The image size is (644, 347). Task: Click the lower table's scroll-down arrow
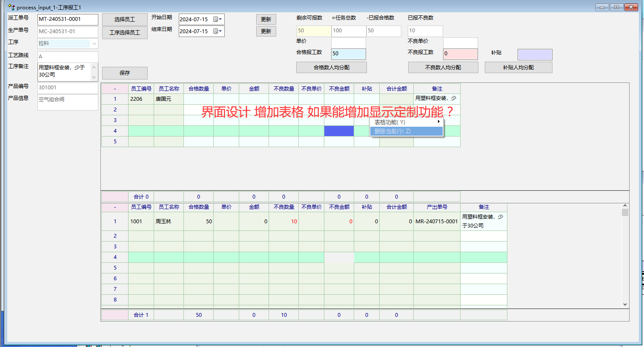coord(625,304)
